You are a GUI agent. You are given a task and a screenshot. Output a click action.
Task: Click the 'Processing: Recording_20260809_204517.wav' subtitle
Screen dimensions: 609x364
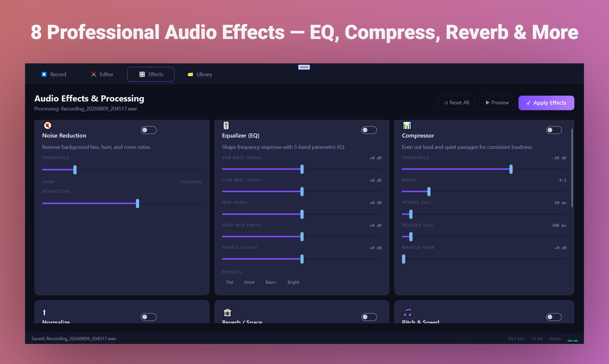86,109
